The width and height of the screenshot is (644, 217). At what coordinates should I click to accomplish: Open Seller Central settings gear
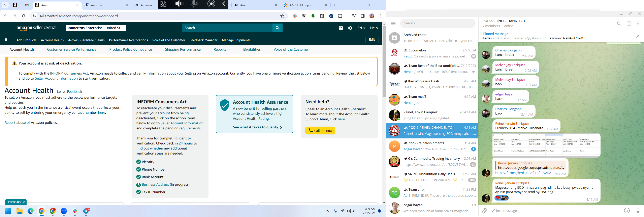[350, 28]
